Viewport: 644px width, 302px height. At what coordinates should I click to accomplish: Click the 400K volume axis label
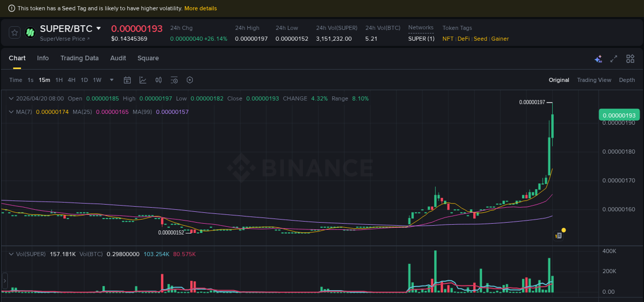(x=609, y=250)
